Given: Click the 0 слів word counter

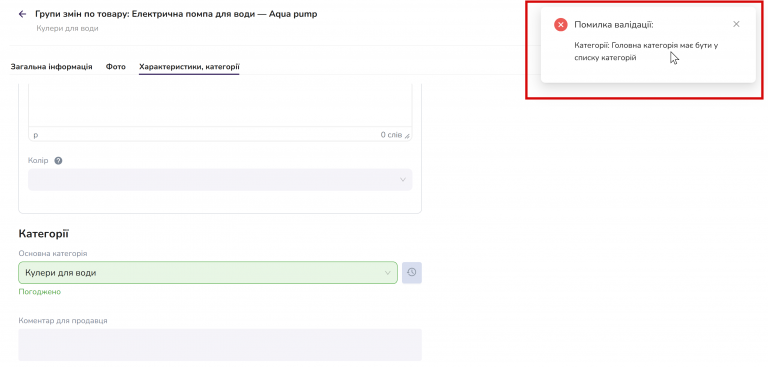Looking at the screenshot, I should pyautogui.click(x=391, y=135).
